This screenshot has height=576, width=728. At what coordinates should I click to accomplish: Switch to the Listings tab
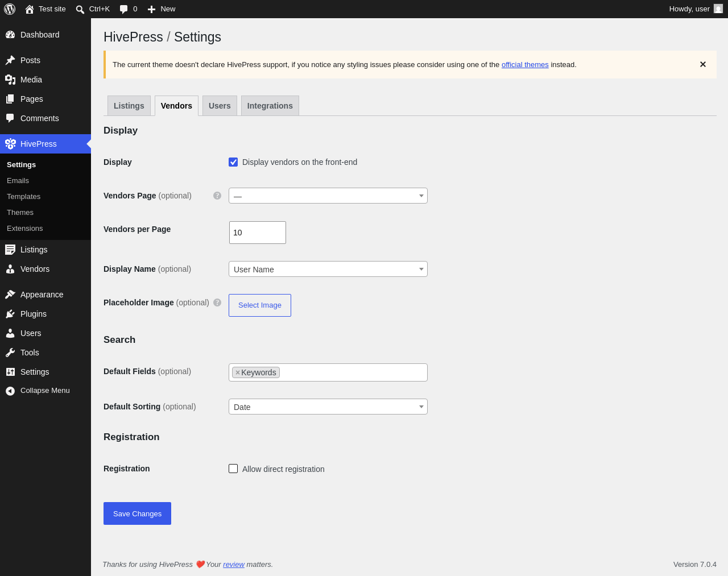(x=129, y=106)
